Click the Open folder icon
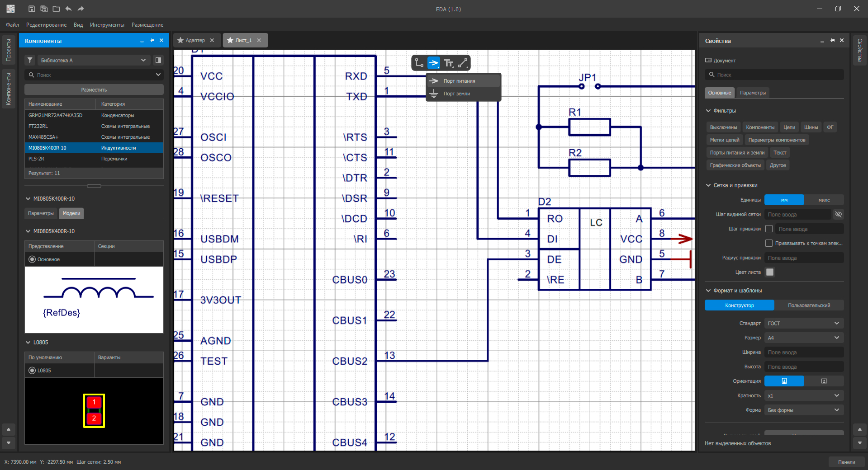 click(56, 9)
